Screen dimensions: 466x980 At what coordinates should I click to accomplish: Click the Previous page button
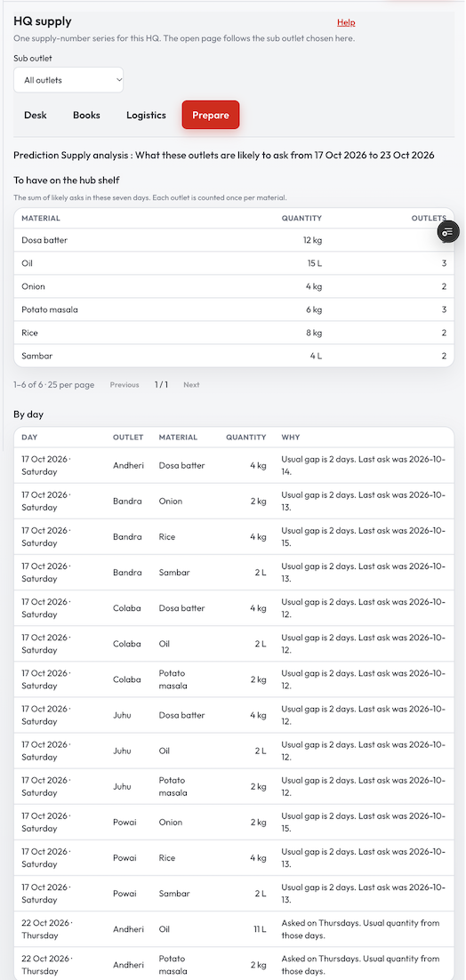(125, 385)
